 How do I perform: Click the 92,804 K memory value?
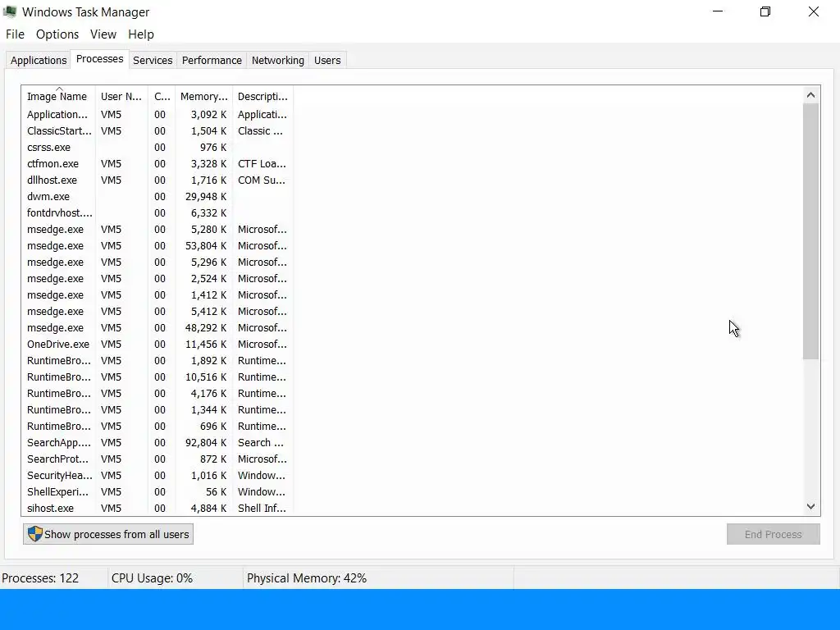coord(206,442)
